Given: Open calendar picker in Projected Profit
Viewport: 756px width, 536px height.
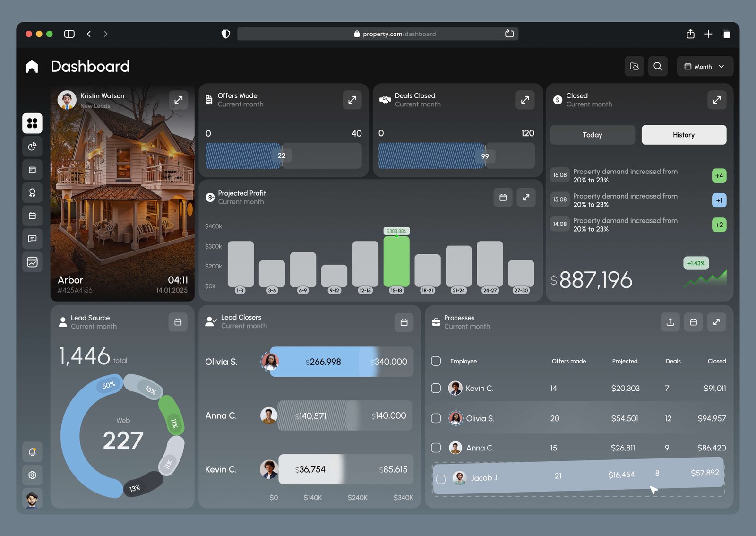Looking at the screenshot, I should [503, 198].
